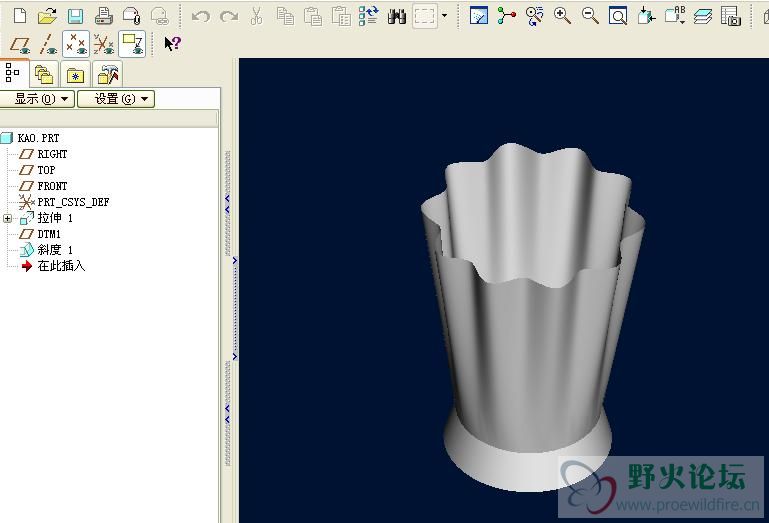Image resolution: width=769 pixels, height=523 pixels.
Task: Open the 设置(G) dropdown menu
Action: pyautogui.click(x=116, y=99)
